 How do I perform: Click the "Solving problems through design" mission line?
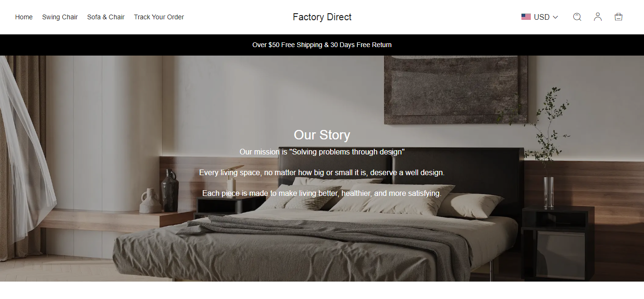(322, 152)
